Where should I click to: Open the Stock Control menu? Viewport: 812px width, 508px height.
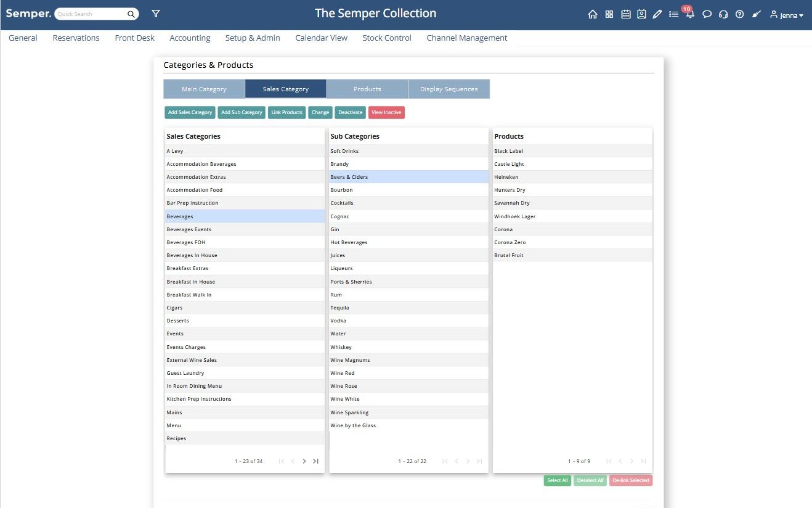coord(387,38)
